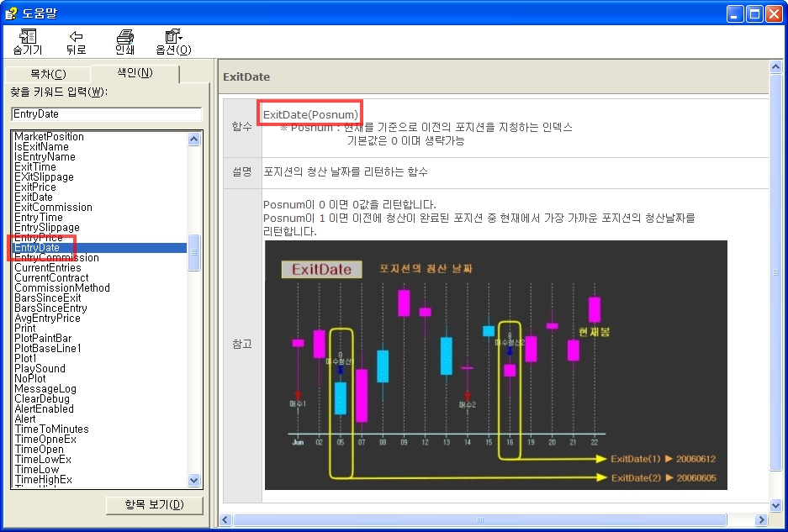Switch to the 목차(C) tab
Screen dimensions: 788x532
[x=47, y=75]
